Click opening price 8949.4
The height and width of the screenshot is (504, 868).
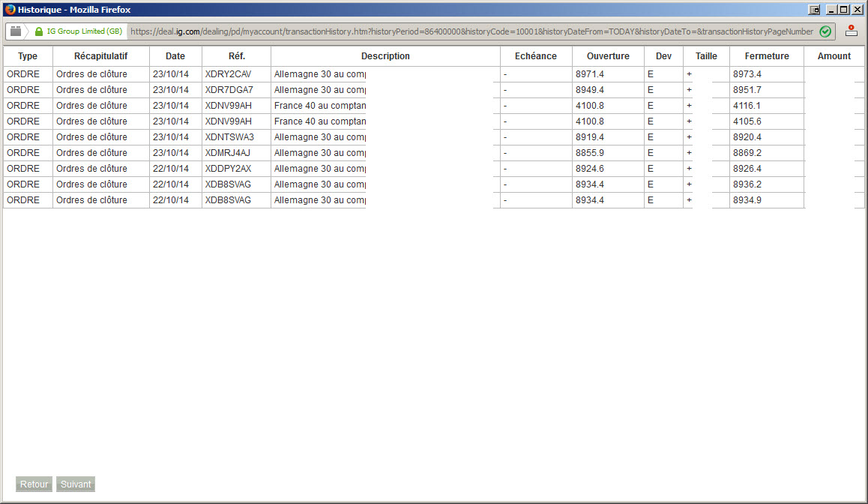590,90
